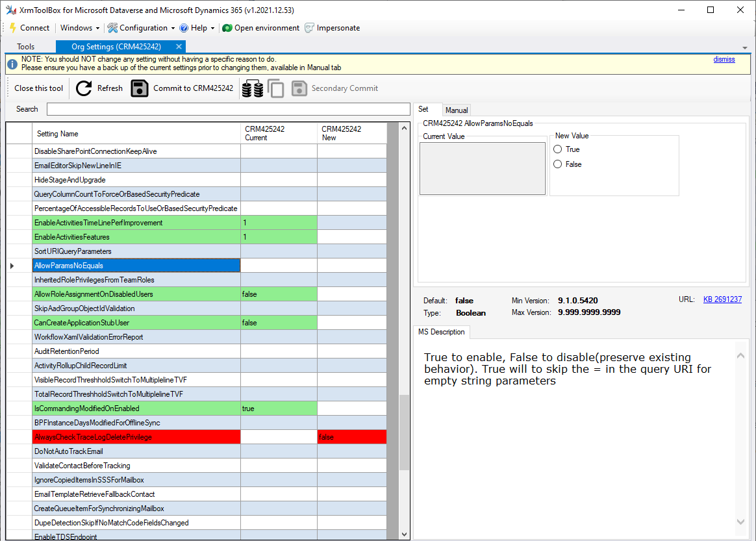Click the CRM425242 Current column header
Image resolution: width=756 pixels, height=541 pixels.
coord(279,134)
